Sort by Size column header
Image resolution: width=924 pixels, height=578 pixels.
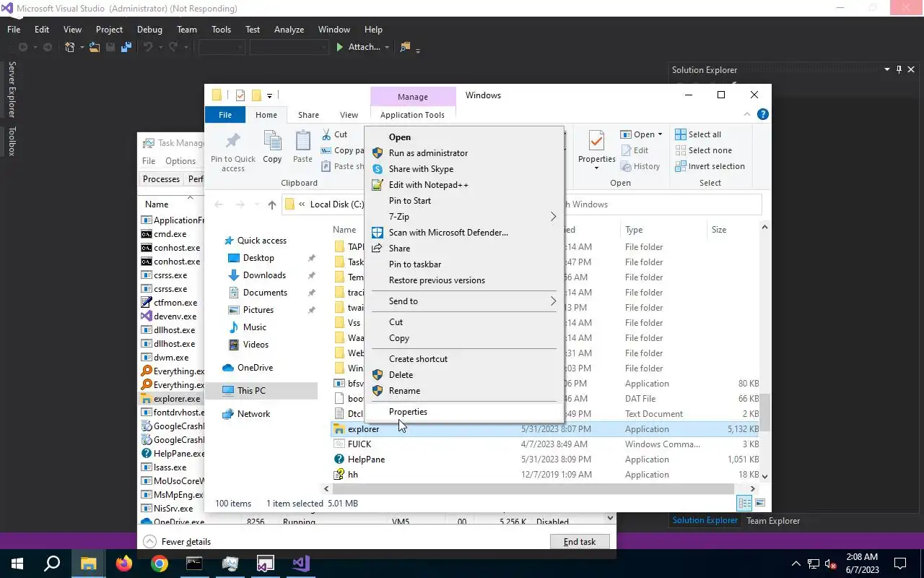[733, 230]
